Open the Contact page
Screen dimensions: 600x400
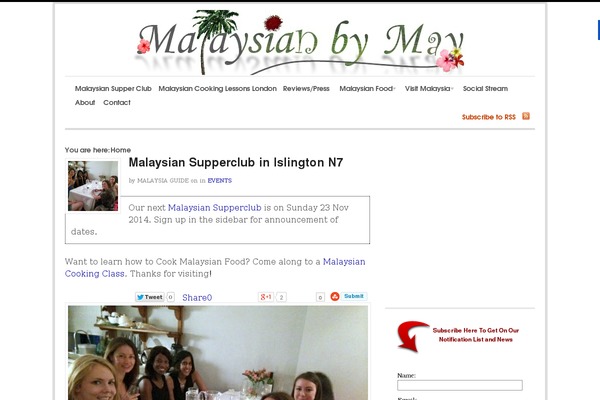[x=117, y=103]
